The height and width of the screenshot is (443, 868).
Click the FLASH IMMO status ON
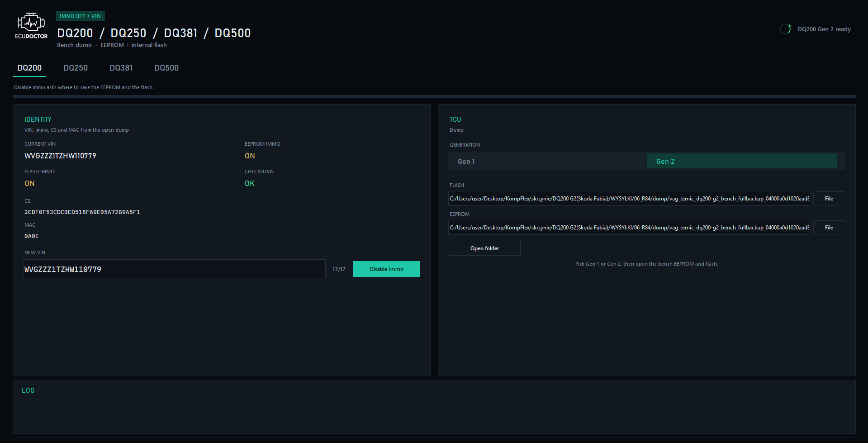[x=29, y=184]
